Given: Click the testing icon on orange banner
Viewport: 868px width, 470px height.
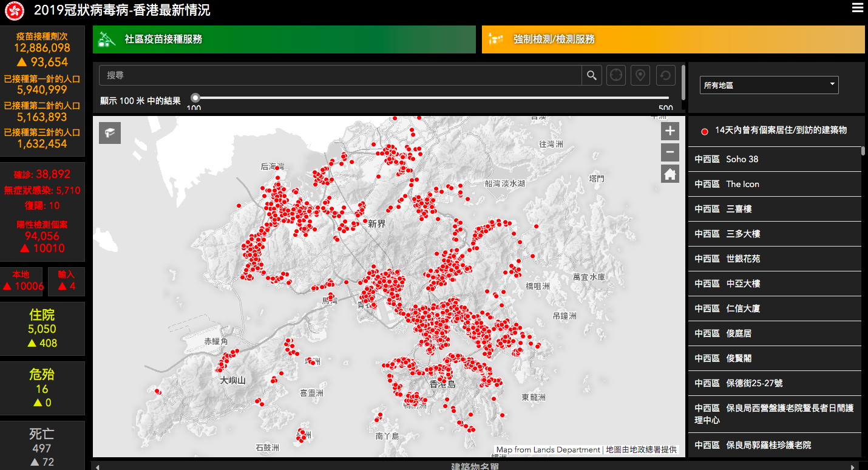Looking at the screenshot, I should pos(496,39).
